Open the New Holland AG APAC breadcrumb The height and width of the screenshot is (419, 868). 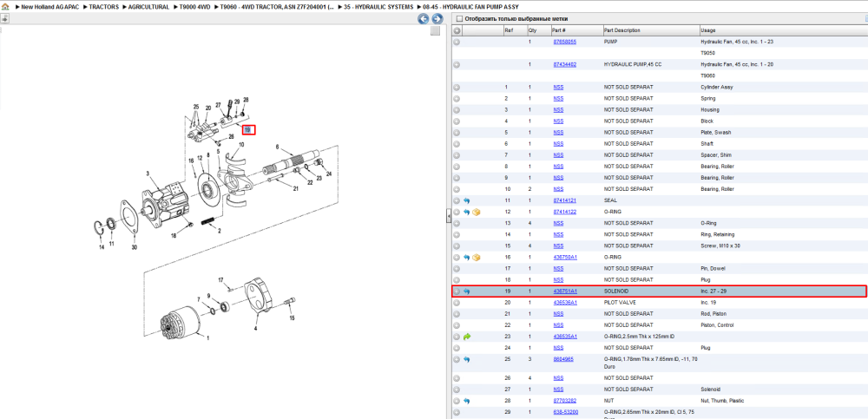50,7
